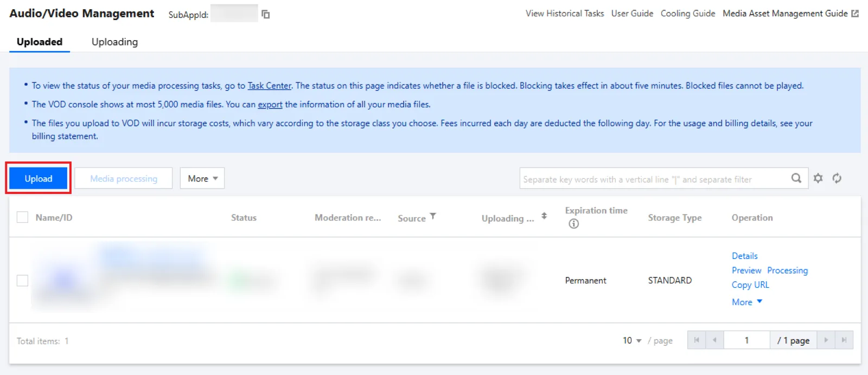Image resolution: width=868 pixels, height=375 pixels.
Task: Expand the More menu in the Operation column
Action: (x=747, y=302)
